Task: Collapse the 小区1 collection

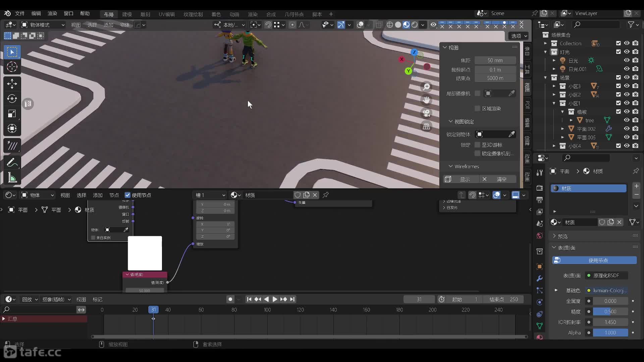Action: [554, 103]
